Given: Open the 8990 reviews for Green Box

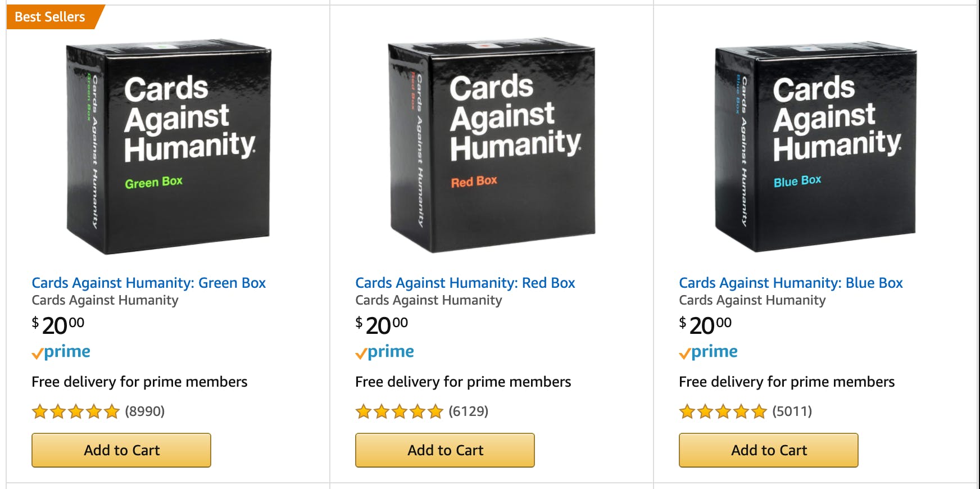Looking at the screenshot, I should [145, 411].
